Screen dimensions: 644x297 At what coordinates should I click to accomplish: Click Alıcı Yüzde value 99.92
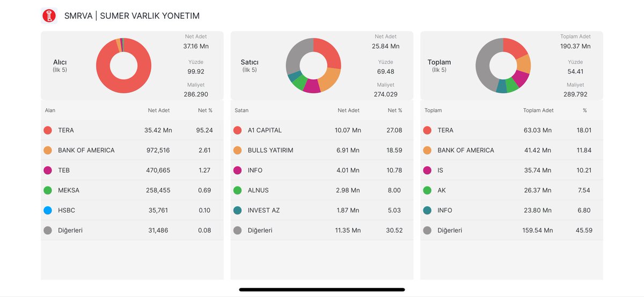click(x=196, y=71)
